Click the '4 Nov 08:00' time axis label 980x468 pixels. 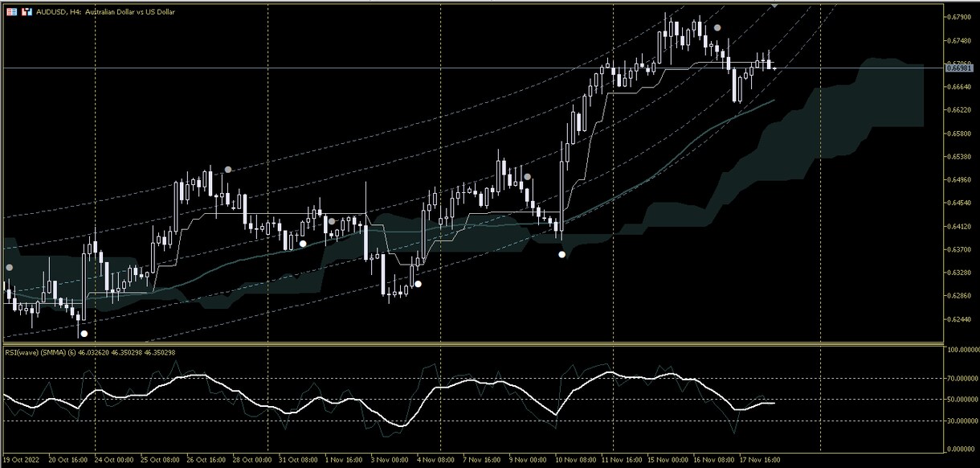[438, 462]
